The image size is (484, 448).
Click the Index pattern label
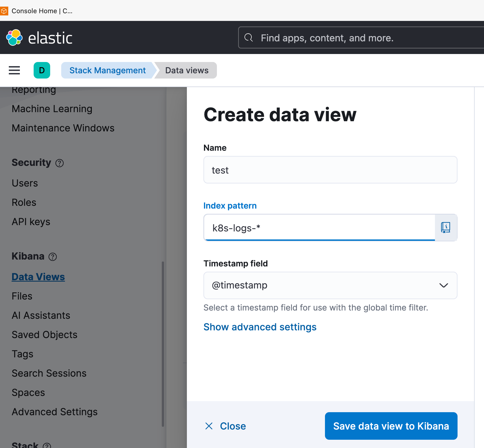[230, 206]
